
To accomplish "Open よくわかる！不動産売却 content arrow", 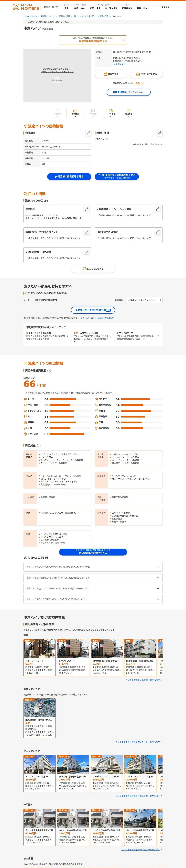I will point(68,336).
